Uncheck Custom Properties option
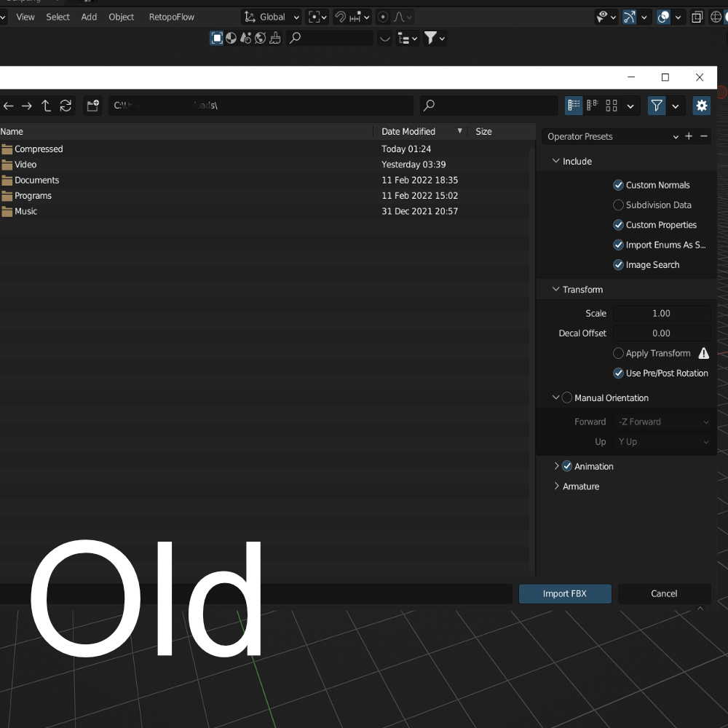Image resolution: width=728 pixels, height=728 pixels. [x=618, y=225]
